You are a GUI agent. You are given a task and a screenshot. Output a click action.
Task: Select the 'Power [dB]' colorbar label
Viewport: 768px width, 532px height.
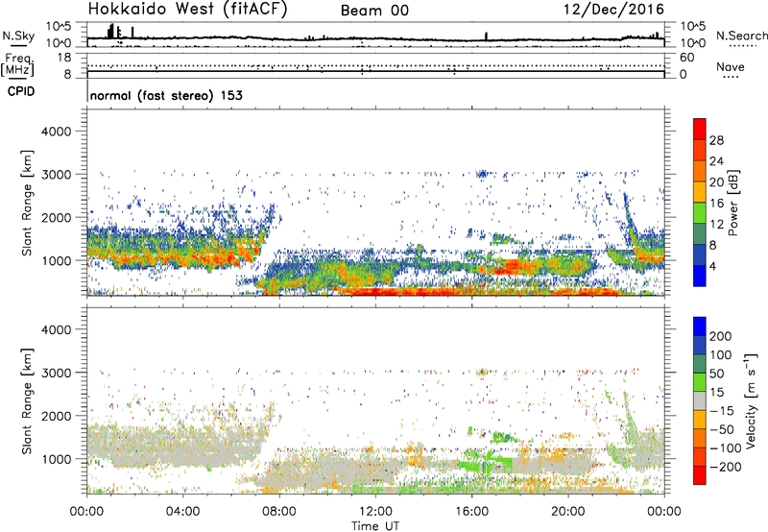(732, 203)
